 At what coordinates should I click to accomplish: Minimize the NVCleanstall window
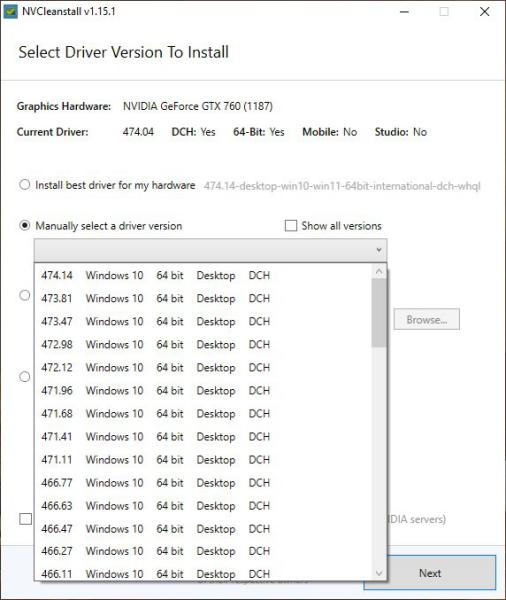click(404, 11)
